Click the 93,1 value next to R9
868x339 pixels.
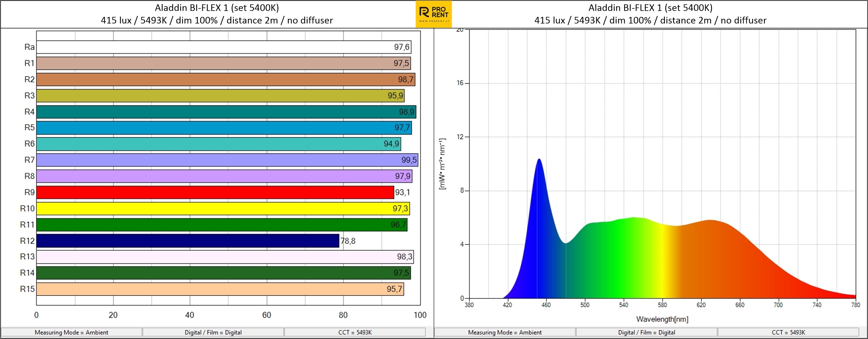point(403,192)
